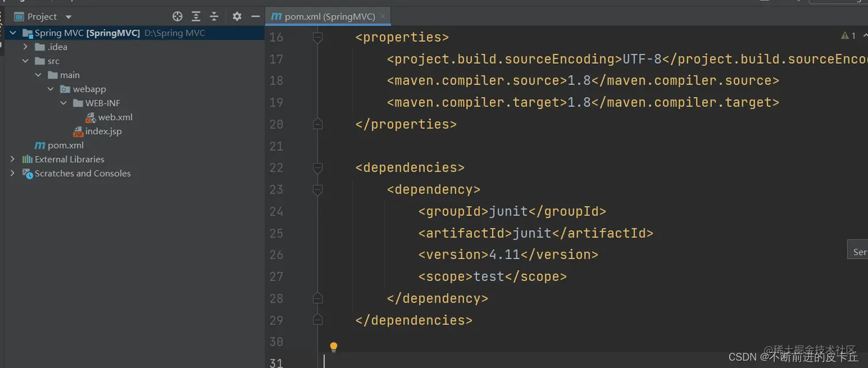The image size is (868, 368).
Task: Expand the .idea folder
Action: pyautogui.click(x=25, y=47)
